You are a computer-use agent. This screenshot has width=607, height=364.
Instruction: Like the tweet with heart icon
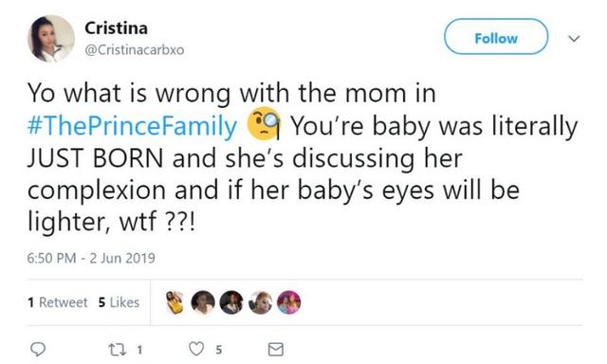[x=196, y=349]
